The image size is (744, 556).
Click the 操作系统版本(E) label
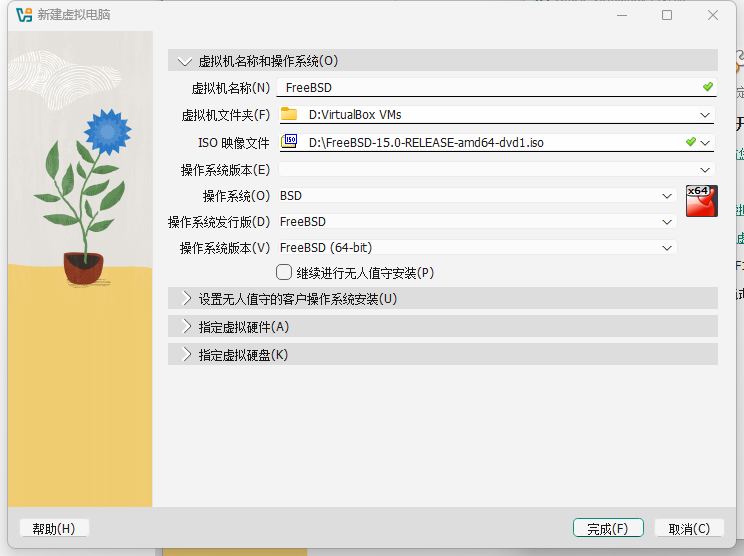pos(225,170)
